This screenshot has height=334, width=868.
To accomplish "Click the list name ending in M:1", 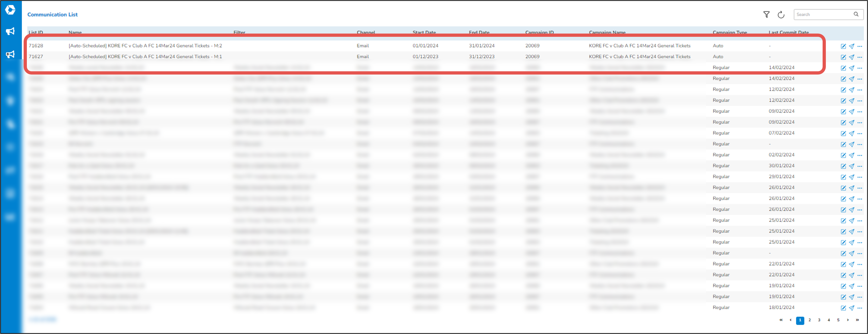I will tap(145, 56).
